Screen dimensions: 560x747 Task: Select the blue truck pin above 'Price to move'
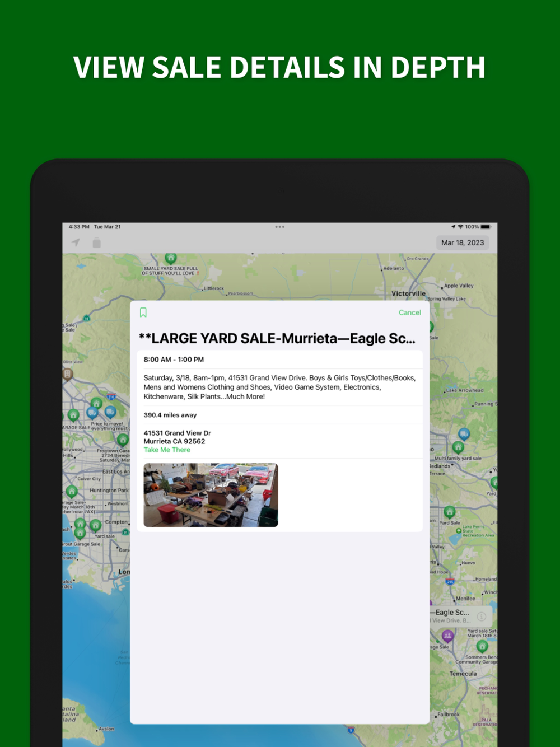point(110,412)
